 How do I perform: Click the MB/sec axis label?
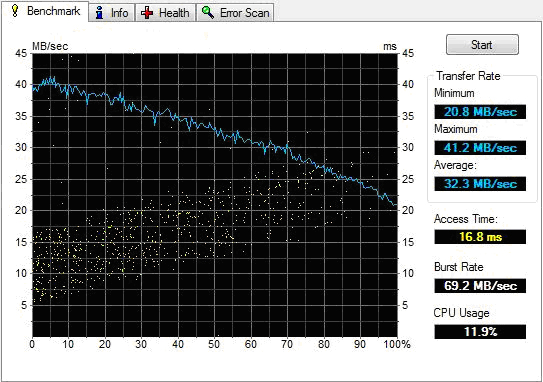point(50,46)
